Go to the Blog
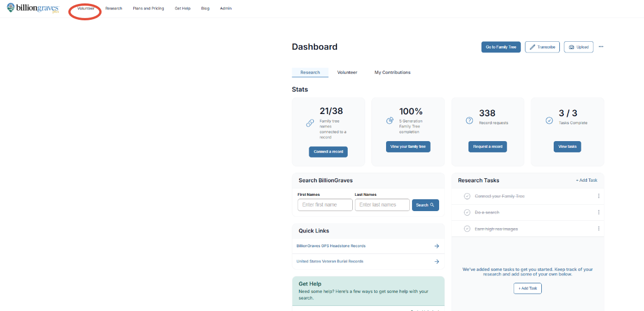The image size is (644, 311). tap(205, 8)
